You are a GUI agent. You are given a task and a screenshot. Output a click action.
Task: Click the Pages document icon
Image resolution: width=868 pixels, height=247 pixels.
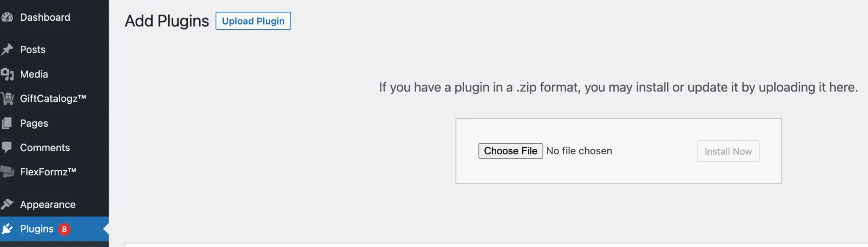[x=7, y=123]
